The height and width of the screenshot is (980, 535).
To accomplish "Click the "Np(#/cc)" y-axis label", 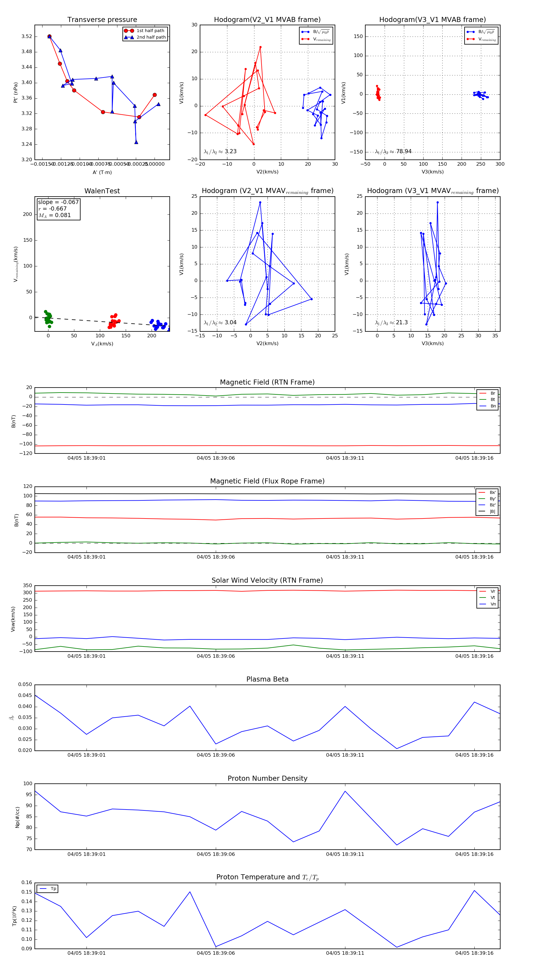I will (x=17, y=817).
